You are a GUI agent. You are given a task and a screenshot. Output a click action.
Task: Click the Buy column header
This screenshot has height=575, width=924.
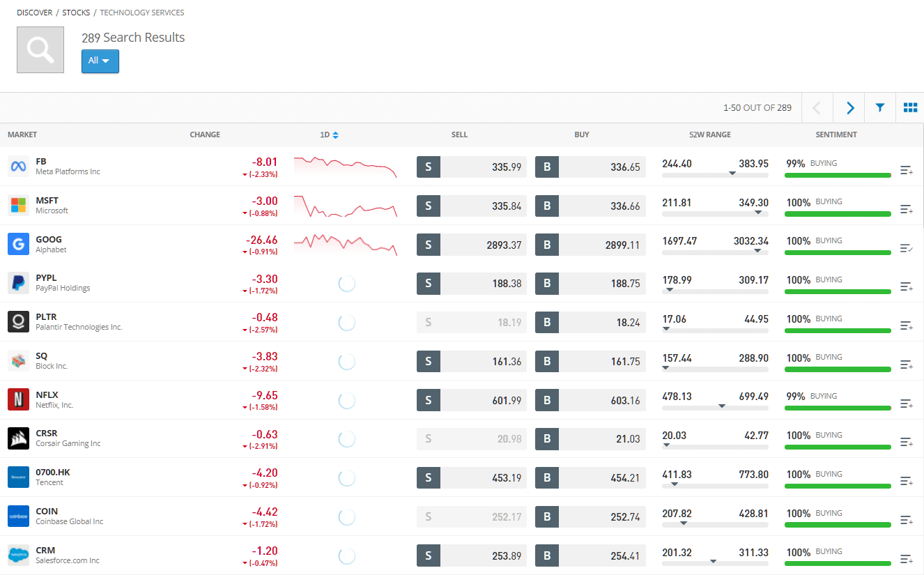click(582, 135)
